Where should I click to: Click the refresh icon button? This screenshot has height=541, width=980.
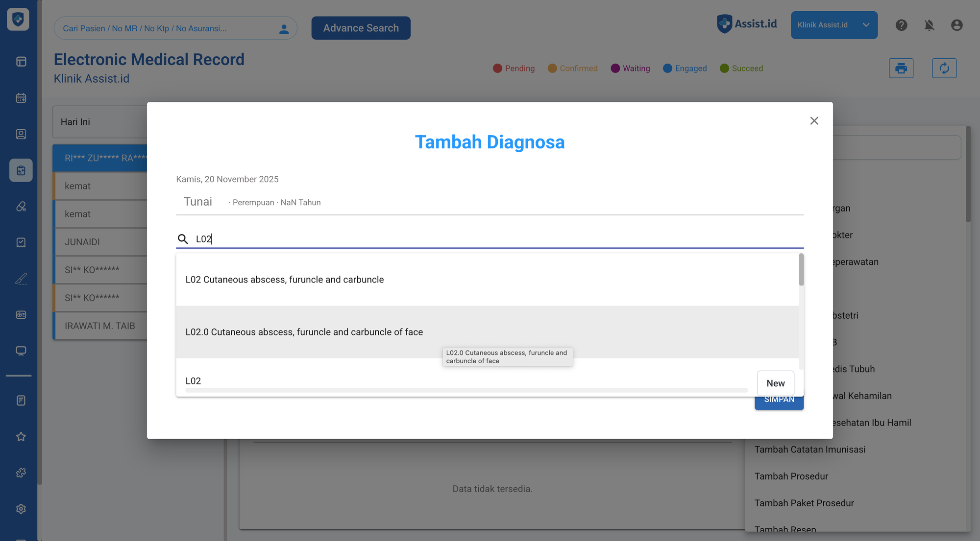pos(944,68)
